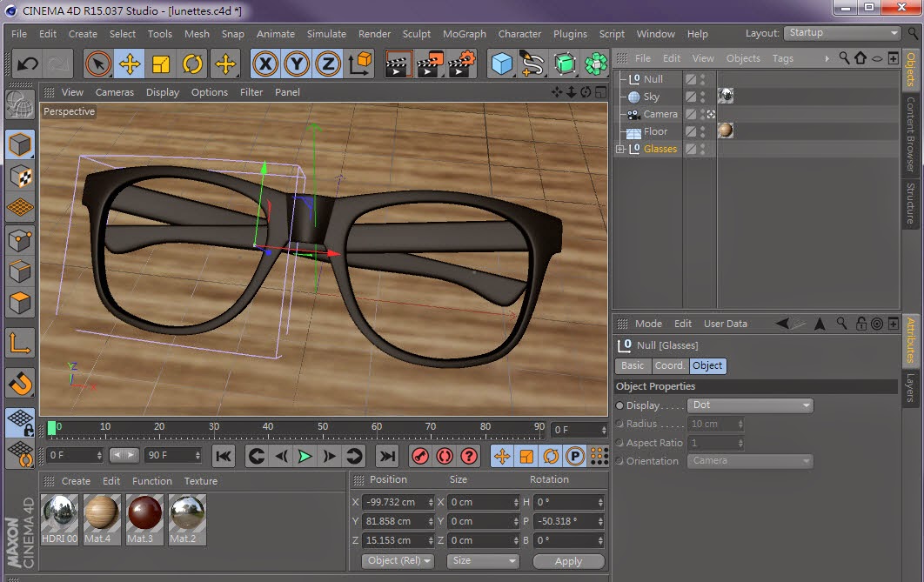Click the Camera object icon in Object manager
Screen dimensions: 924x582
coord(635,114)
